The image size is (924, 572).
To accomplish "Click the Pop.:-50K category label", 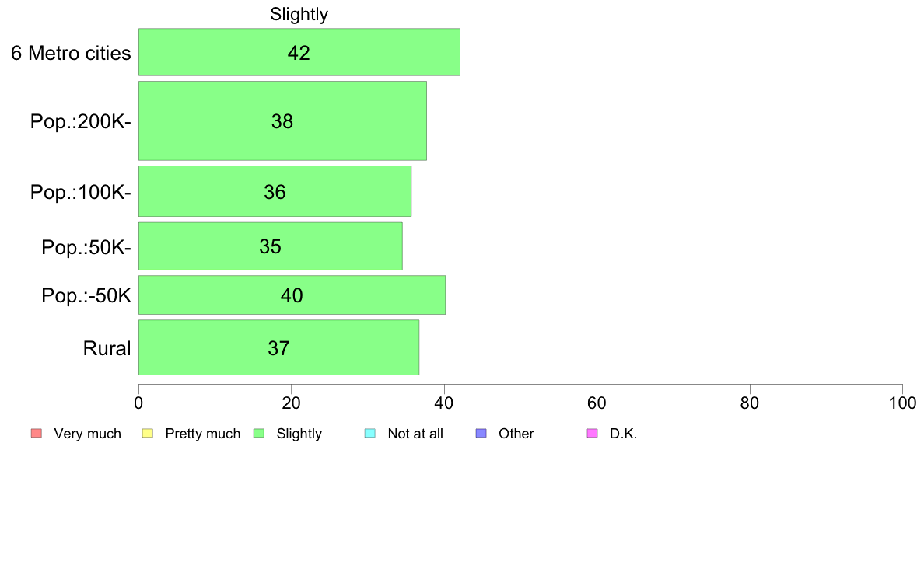I will [x=86, y=295].
